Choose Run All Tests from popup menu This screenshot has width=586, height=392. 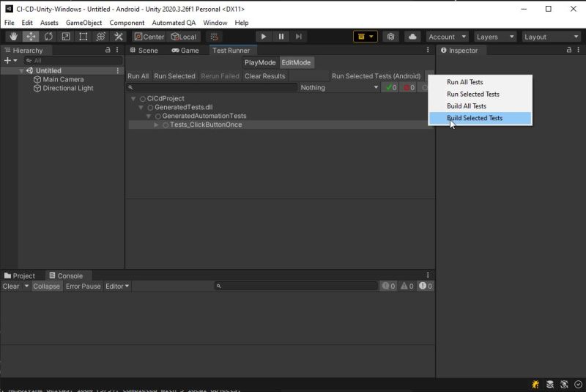[480, 82]
